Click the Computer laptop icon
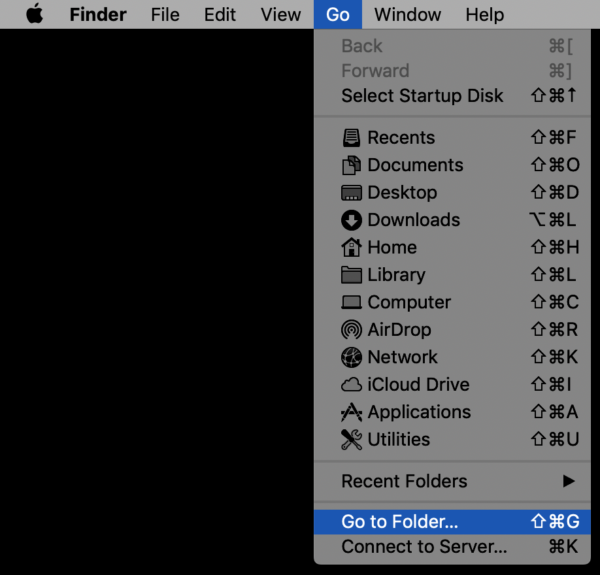This screenshot has height=575, width=600. 351,302
